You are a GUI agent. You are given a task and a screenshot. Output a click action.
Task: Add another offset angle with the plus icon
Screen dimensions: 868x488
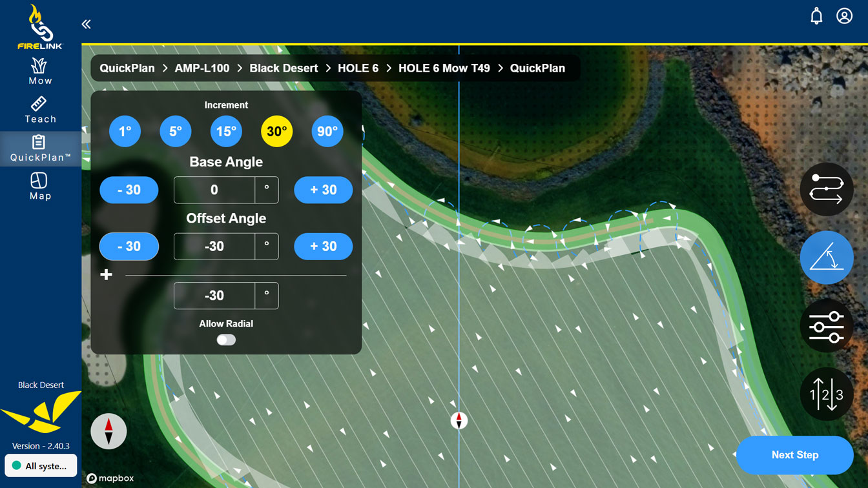[x=106, y=274]
